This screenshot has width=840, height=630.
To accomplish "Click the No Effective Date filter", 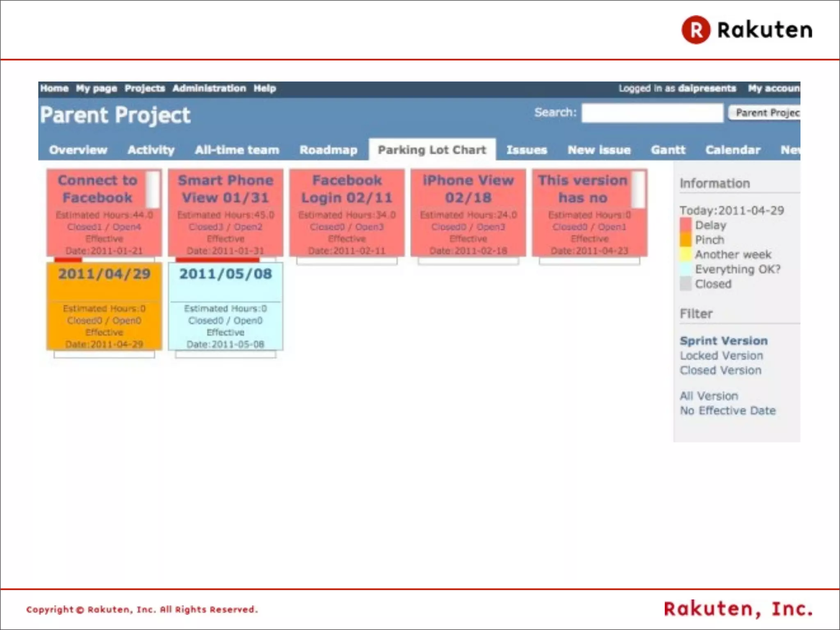I will click(727, 411).
